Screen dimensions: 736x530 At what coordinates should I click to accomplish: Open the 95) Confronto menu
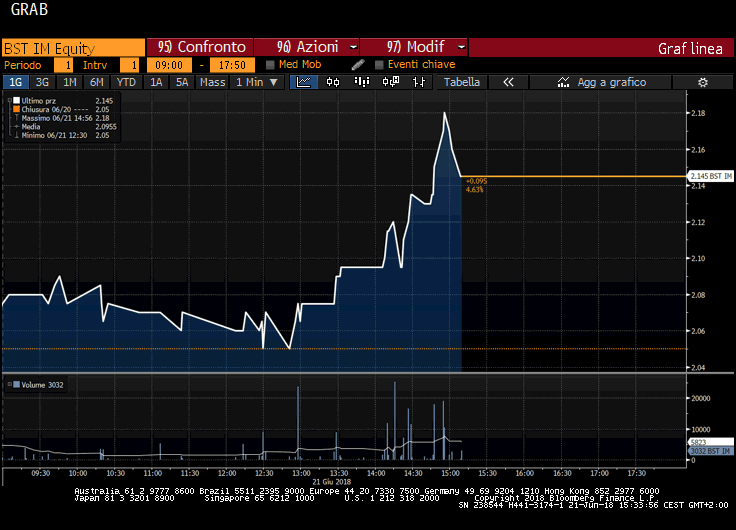pyautogui.click(x=201, y=47)
